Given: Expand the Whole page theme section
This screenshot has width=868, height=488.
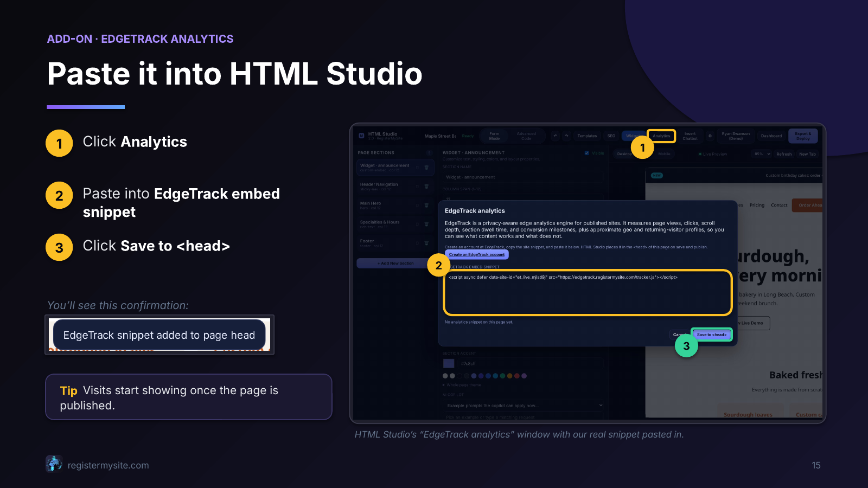Looking at the screenshot, I should (x=462, y=385).
